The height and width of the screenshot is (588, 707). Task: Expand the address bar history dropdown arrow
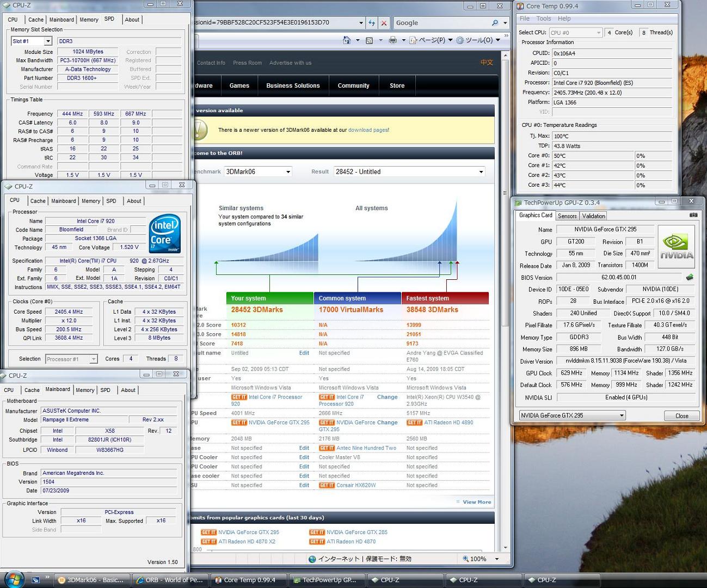(x=361, y=23)
